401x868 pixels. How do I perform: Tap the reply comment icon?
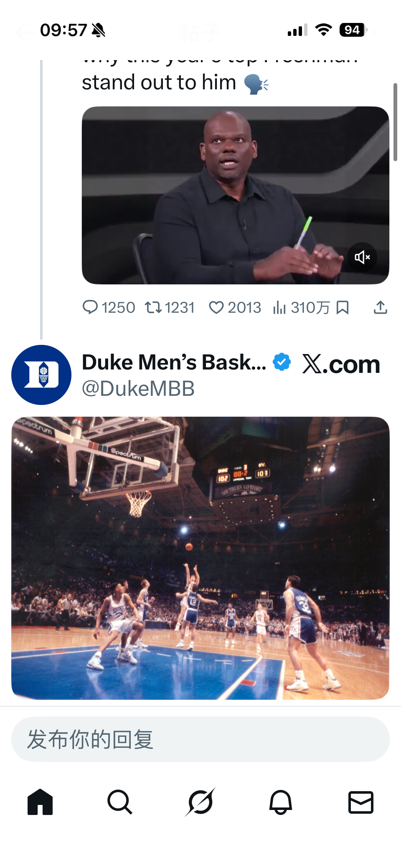(90, 307)
